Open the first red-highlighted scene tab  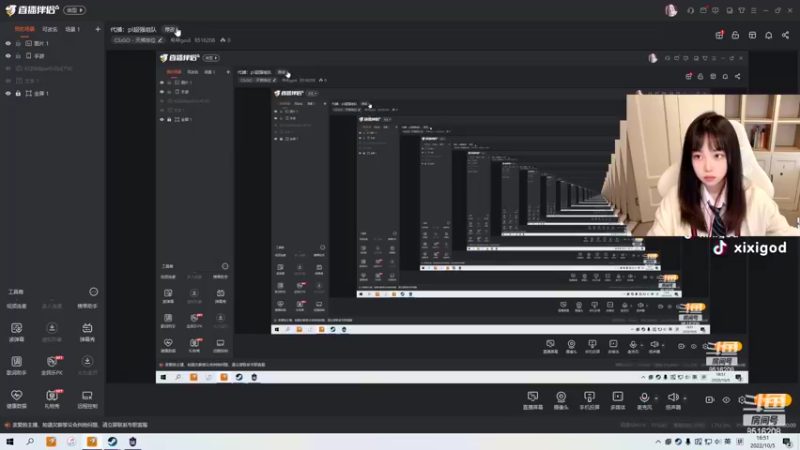[x=24, y=29]
